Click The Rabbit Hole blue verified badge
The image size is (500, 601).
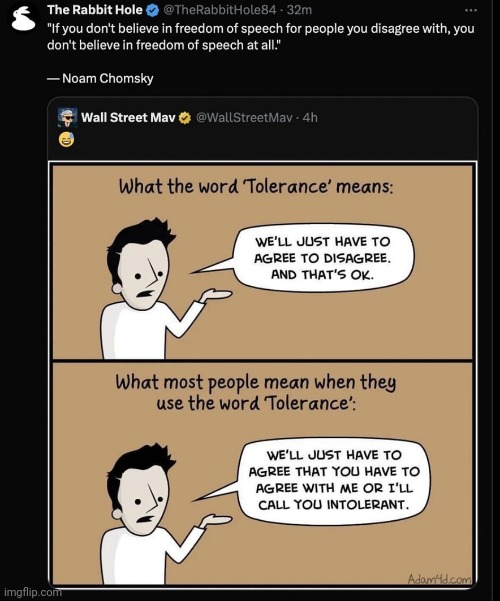(153, 10)
